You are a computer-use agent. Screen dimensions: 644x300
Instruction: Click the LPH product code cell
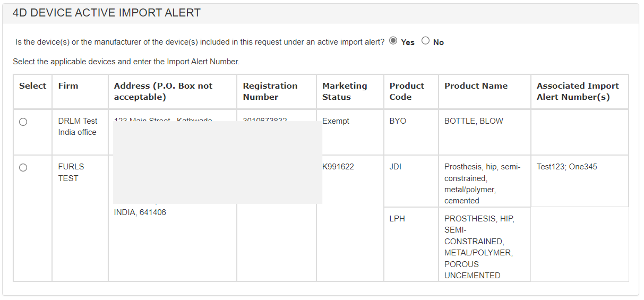click(397, 219)
